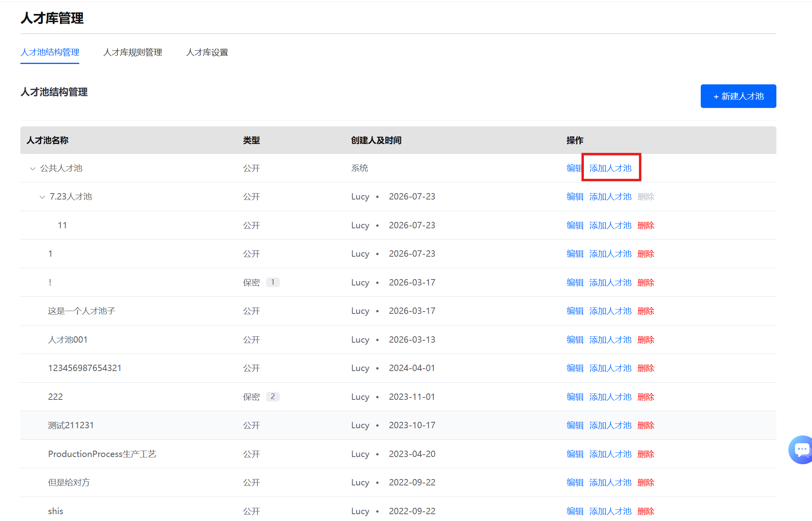Click 添加人才池 in the ! row

[610, 283]
